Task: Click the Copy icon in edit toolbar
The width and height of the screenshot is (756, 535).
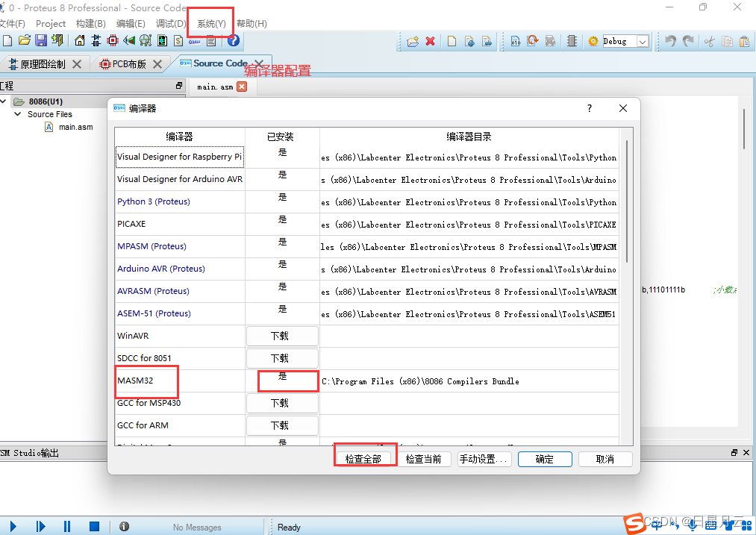Action: pyautogui.click(x=727, y=42)
